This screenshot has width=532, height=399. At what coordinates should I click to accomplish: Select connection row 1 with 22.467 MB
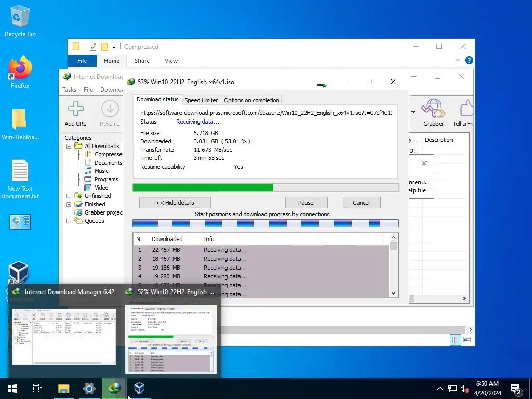261,250
